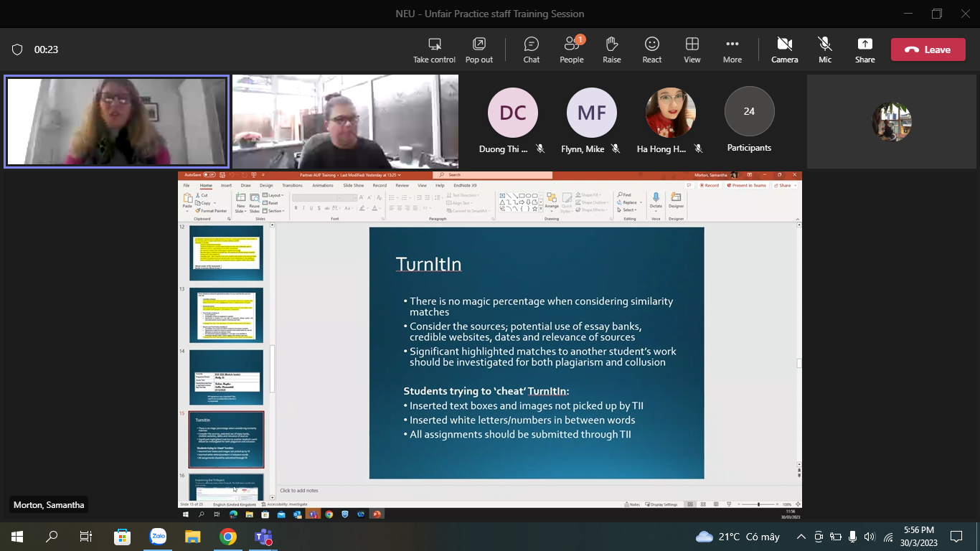Click the Share content button
980x551 pixels.
[865, 50]
